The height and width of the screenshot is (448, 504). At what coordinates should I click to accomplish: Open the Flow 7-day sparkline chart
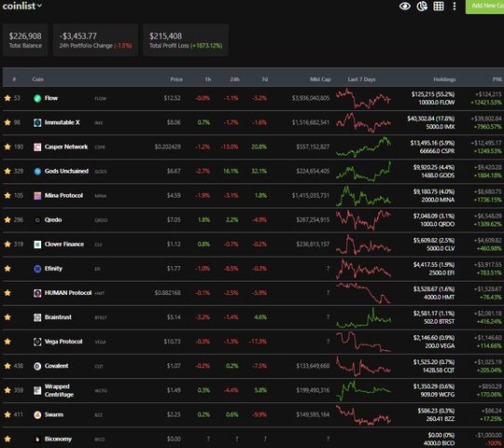364,98
